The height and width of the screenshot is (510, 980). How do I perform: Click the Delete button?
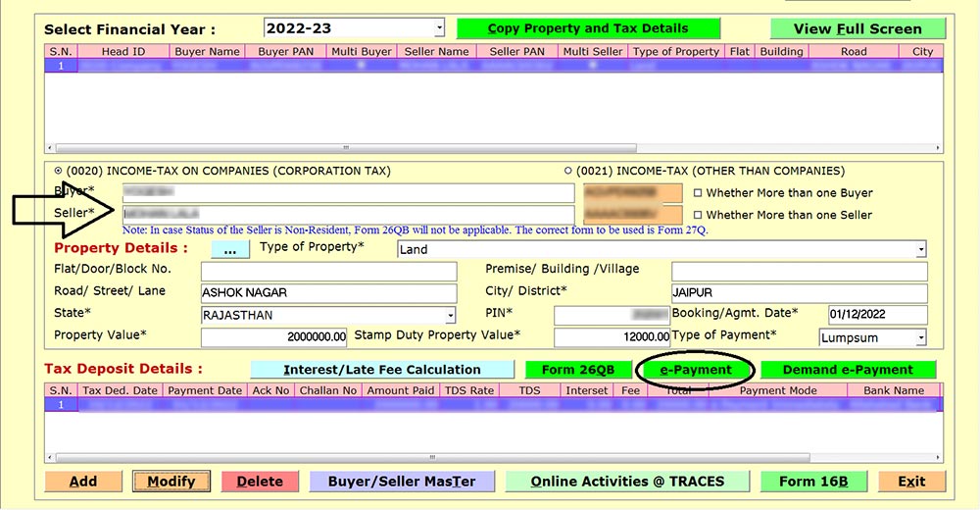(x=260, y=482)
